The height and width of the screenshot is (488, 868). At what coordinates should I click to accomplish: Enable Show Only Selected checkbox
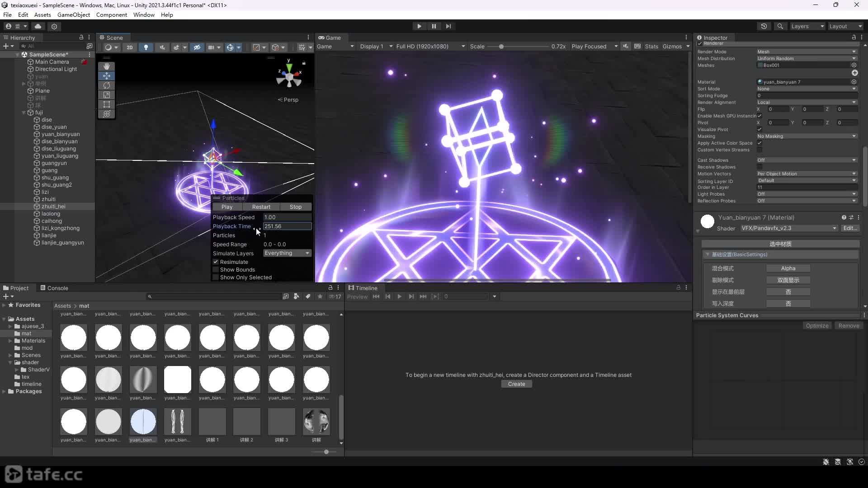(x=216, y=277)
